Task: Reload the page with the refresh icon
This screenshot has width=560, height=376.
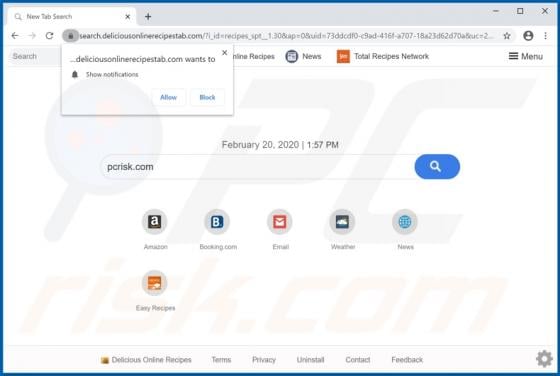Action: click(49, 36)
